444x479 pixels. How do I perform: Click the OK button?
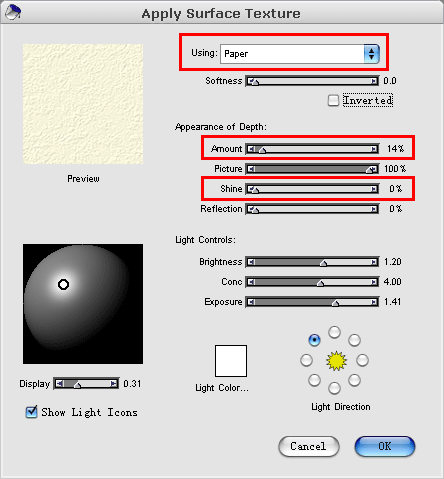click(x=385, y=446)
